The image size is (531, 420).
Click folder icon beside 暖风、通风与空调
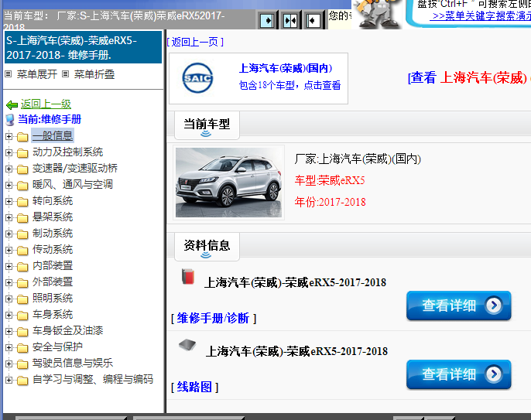point(22,186)
